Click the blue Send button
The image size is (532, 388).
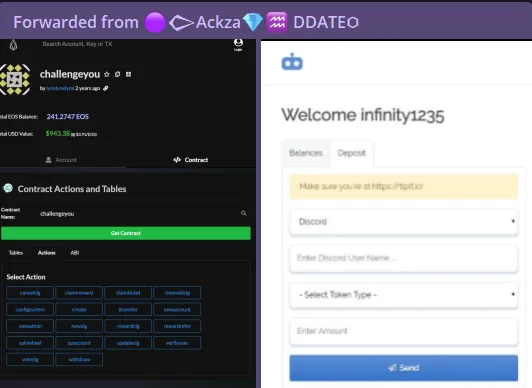point(404,368)
